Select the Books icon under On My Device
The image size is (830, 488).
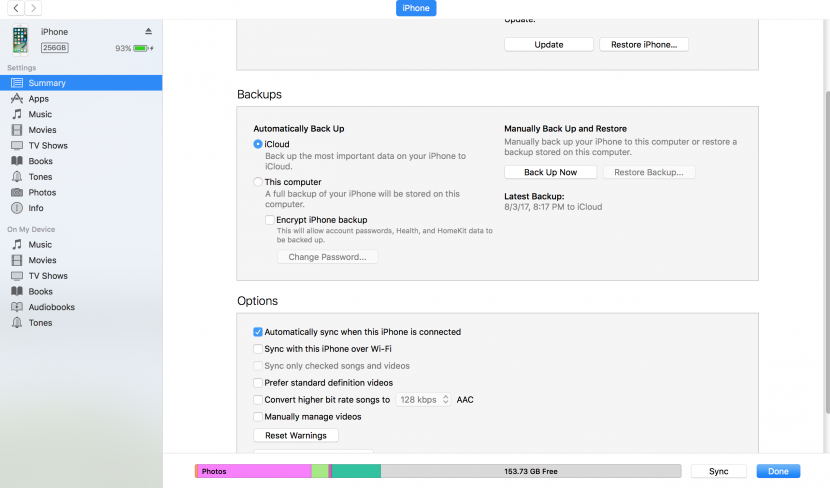pos(17,291)
